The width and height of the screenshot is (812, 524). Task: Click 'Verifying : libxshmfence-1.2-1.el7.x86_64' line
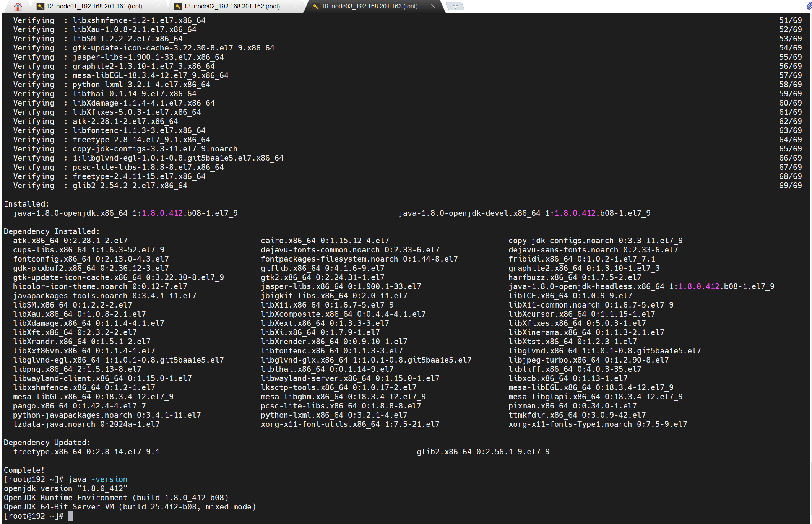pos(109,20)
